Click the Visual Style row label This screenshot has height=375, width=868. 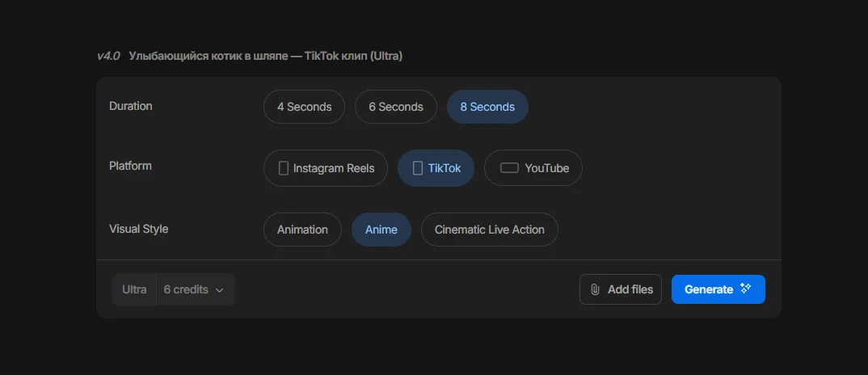[x=138, y=229]
